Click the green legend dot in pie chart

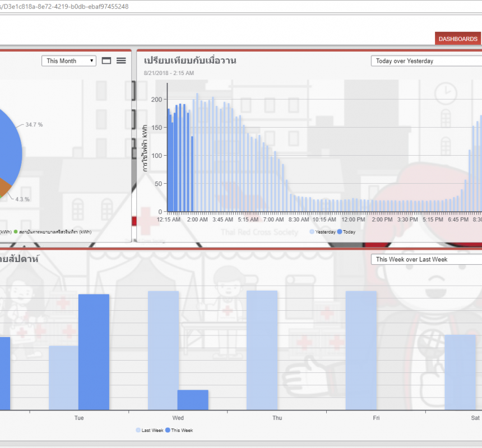pos(16,232)
